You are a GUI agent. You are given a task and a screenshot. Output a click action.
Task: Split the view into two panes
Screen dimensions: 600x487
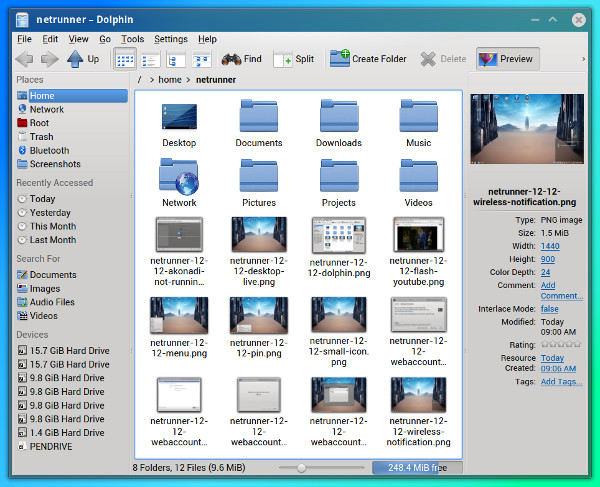pos(294,59)
